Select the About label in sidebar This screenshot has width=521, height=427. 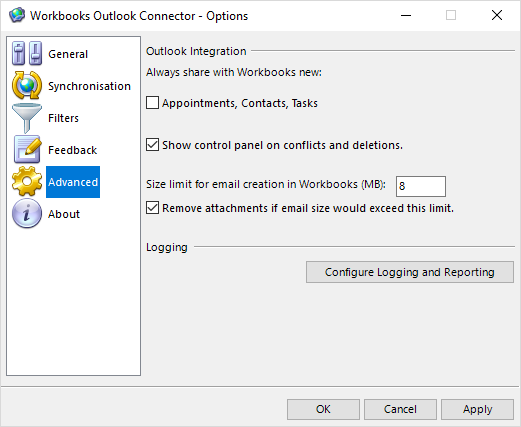64,214
